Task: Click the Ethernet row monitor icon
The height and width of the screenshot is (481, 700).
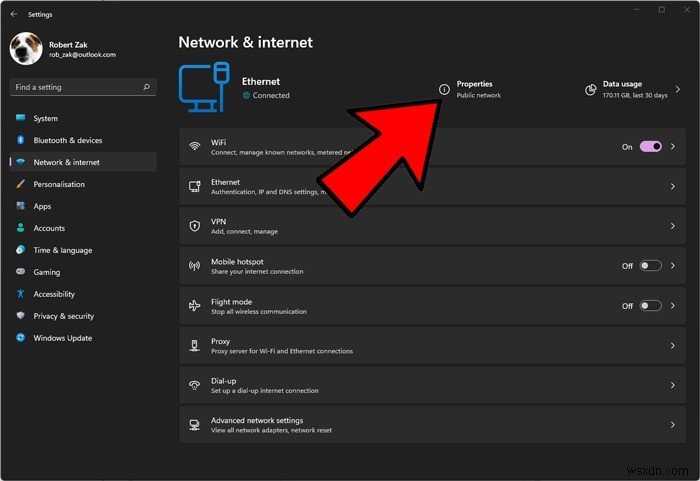Action: (x=195, y=186)
